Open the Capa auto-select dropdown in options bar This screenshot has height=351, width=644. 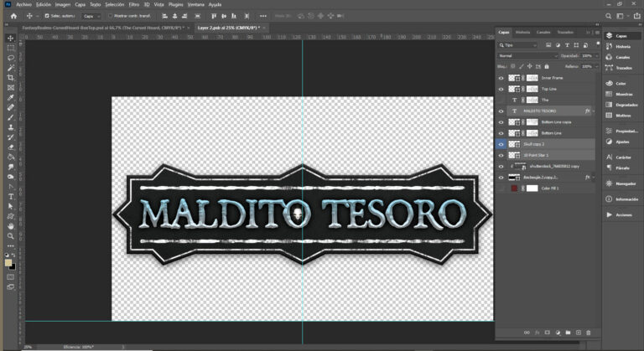(x=91, y=16)
